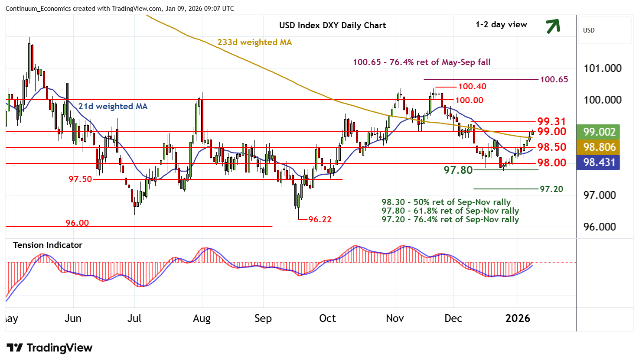Click the 100.40 high price label
639x364 pixels.
pyautogui.click(x=472, y=86)
